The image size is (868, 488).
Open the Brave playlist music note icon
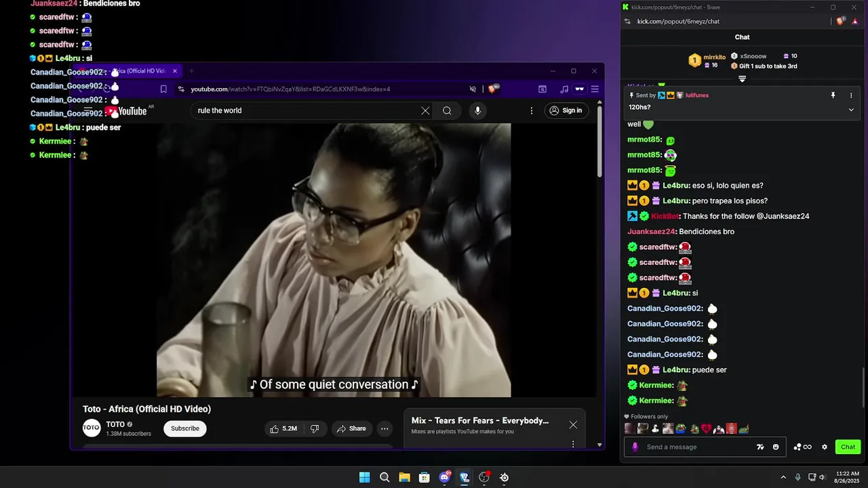(564, 89)
